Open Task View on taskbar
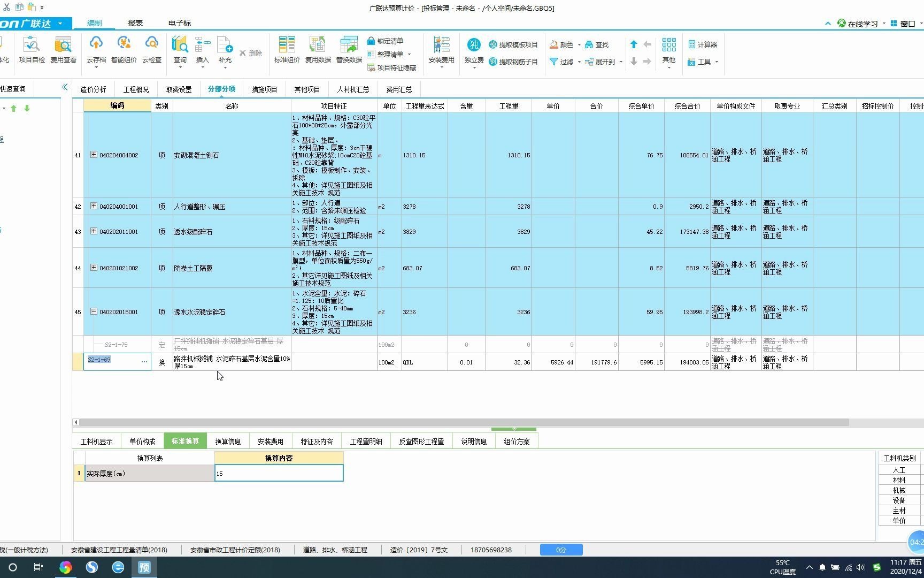Viewport: 924px width, 578px height. 38,567
